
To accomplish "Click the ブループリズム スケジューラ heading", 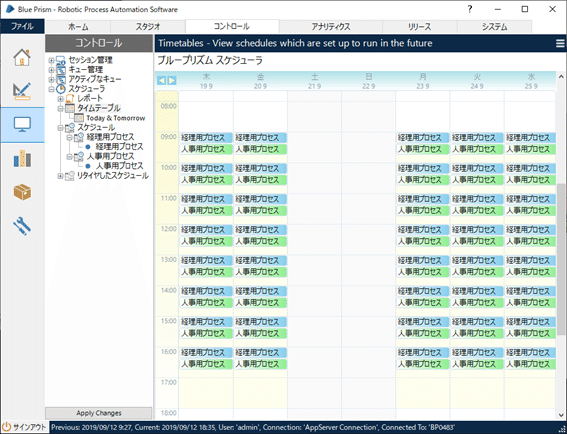I will [210, 61].
